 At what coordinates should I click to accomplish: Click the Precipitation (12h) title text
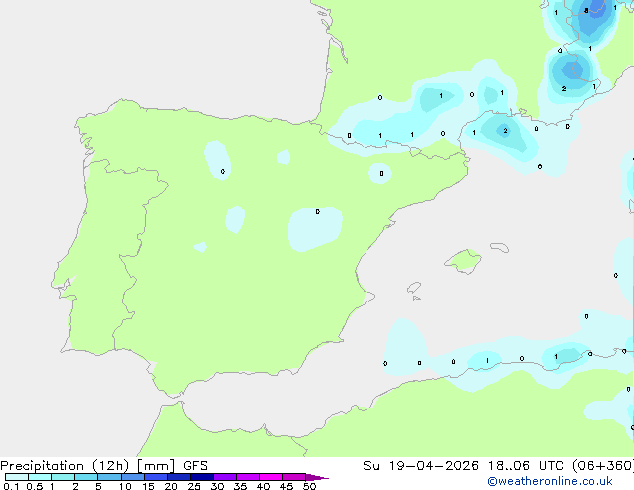point(65,466)
